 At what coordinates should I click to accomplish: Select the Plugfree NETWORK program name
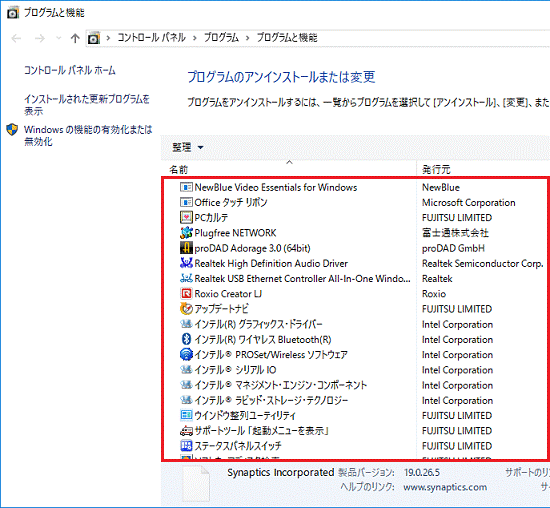(x=235, y=233)
